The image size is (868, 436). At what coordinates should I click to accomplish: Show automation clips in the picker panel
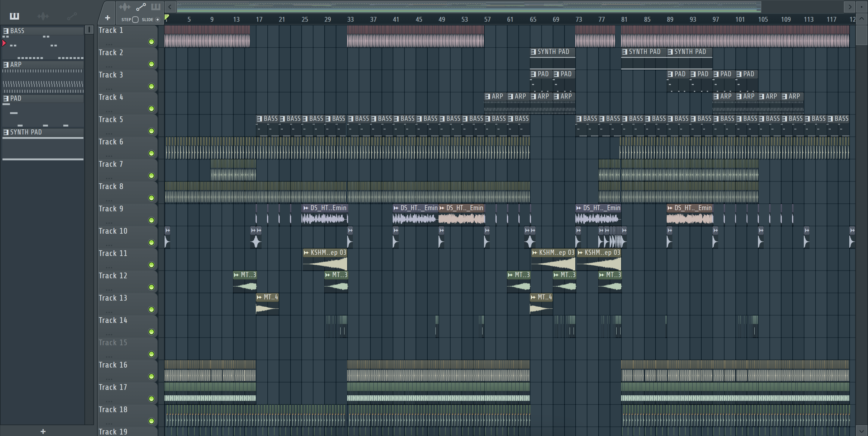72,16
